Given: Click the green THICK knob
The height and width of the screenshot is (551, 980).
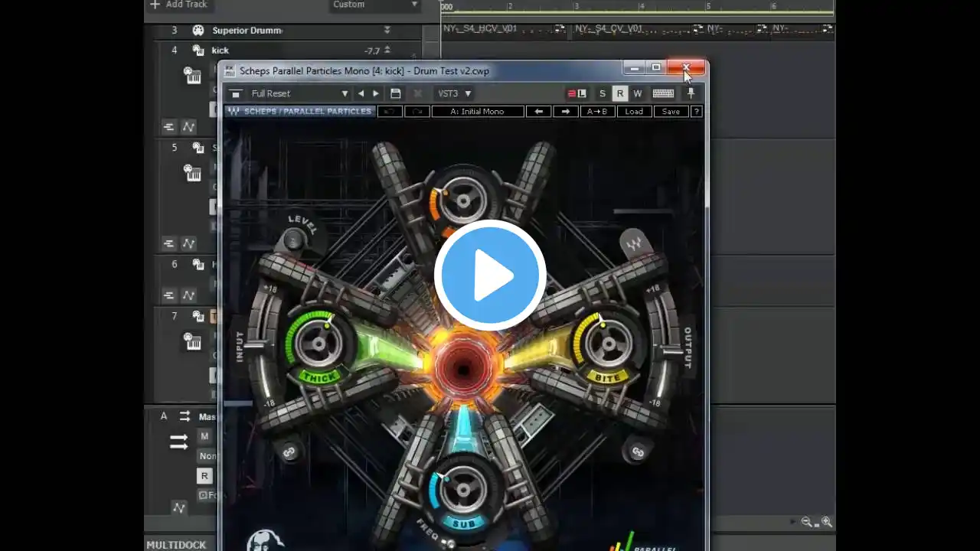Looking at the screenshot, I should [x=318, y=345].
